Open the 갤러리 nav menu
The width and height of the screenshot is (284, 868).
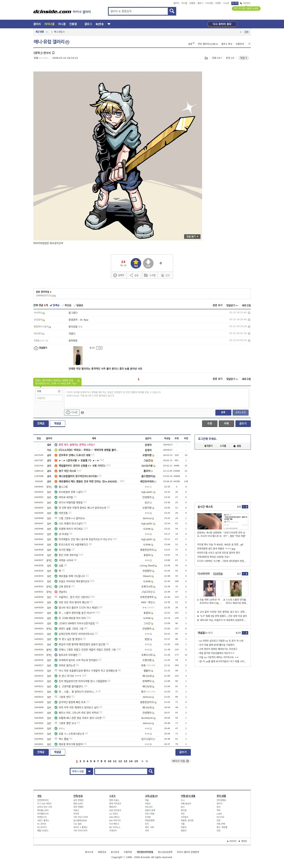point(37,24)
